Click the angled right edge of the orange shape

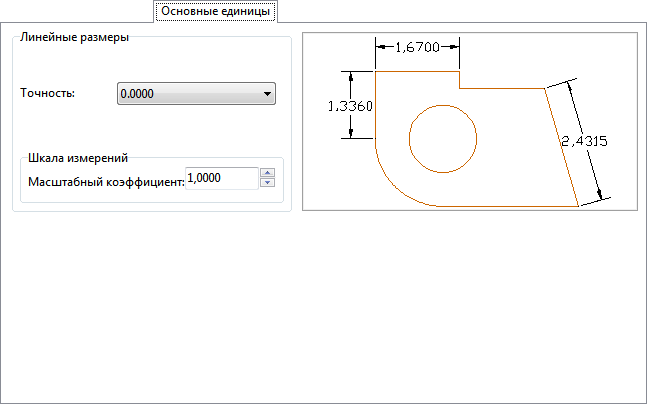point(562,147)
